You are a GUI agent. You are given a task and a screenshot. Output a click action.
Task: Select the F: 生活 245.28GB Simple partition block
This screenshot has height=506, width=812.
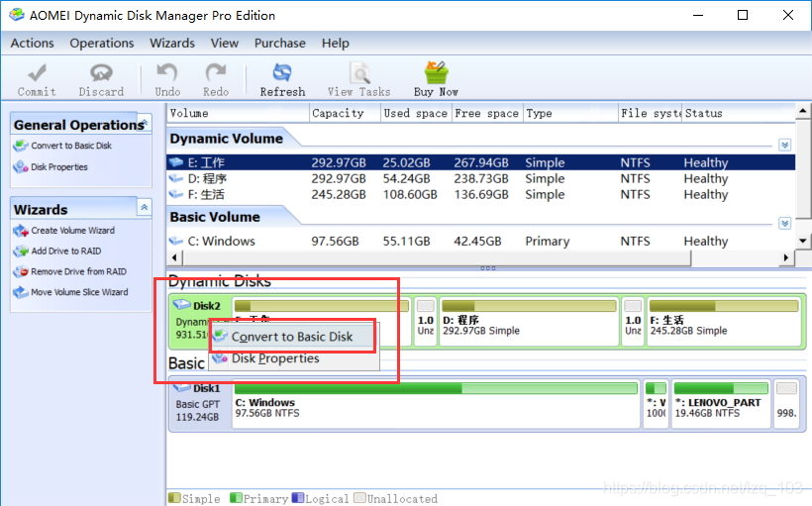pos(724,321)
